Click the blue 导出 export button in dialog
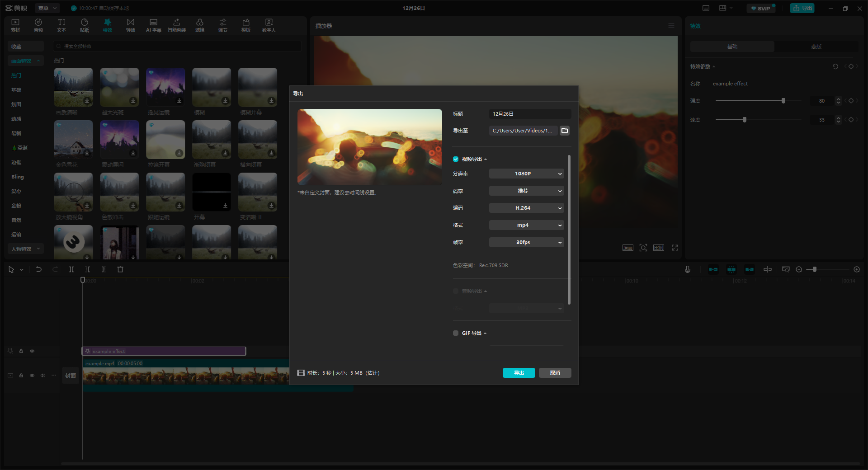This screenshot has height=470, width=868. click(x=519, y=373)
